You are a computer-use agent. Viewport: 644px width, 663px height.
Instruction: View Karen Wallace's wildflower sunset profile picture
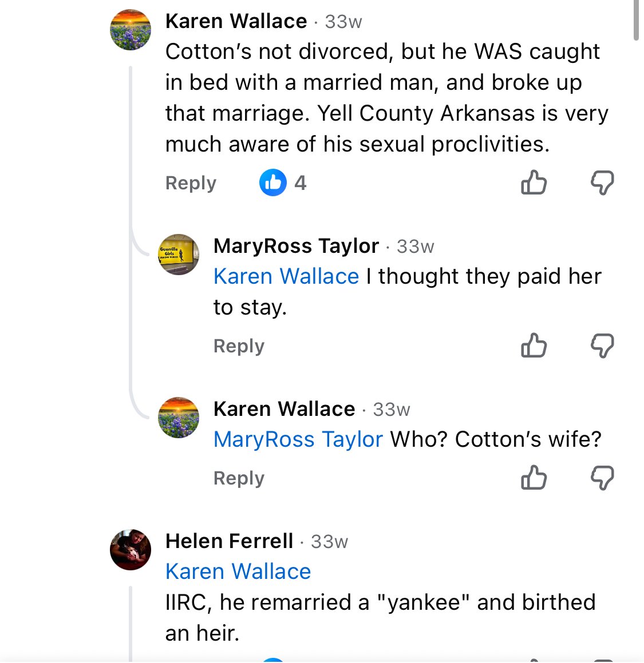(x=131, y=30)
